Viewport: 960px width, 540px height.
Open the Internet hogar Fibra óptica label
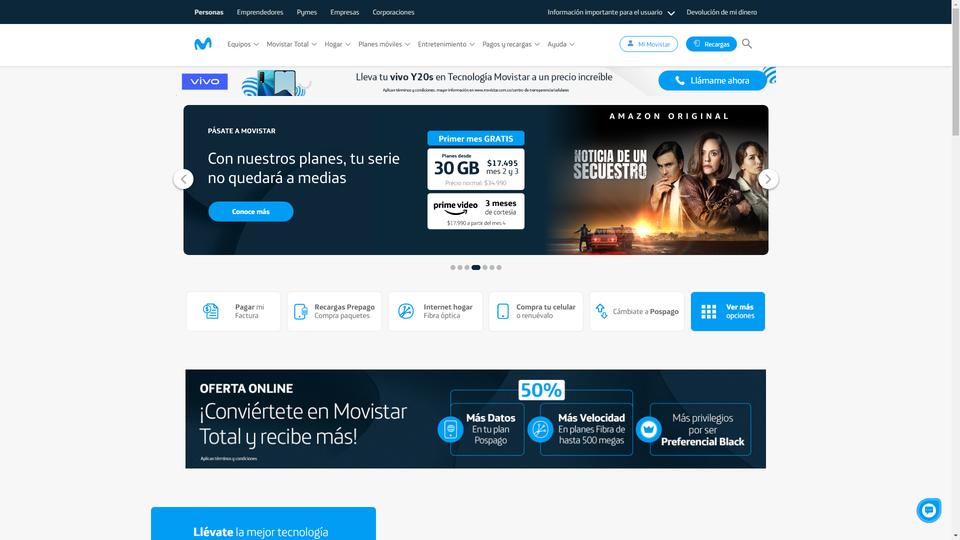(x=448, y=311)
